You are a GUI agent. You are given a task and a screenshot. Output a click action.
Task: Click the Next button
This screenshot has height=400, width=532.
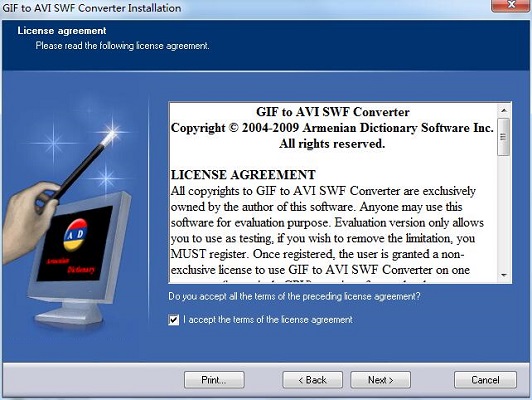point(380,380)
